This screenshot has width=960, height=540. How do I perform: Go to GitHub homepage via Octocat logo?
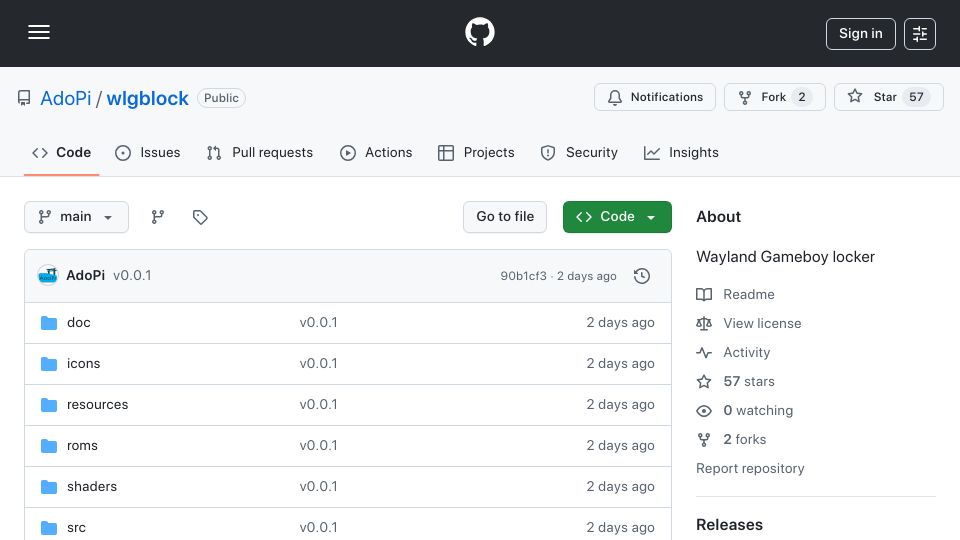click(479, 32)
